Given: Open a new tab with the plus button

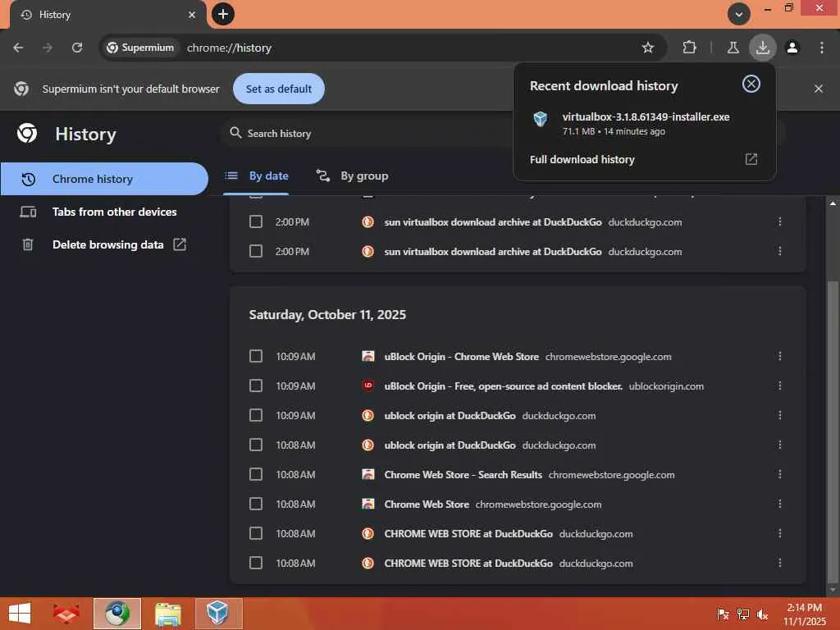Looking at the screenshot, I should [x=223, y=14].
